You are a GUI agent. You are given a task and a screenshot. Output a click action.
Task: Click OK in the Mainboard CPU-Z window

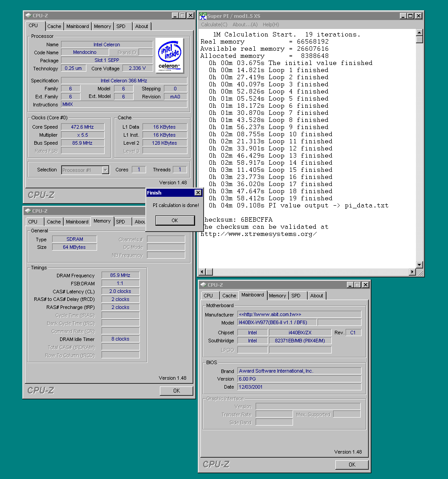pyautogui.click(x=352, y=465)
